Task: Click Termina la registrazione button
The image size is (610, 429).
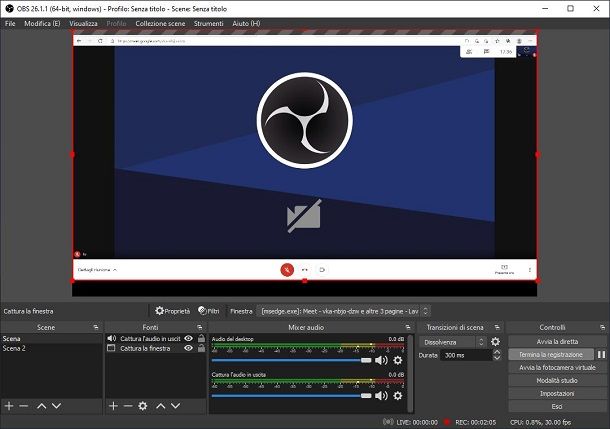Action: pyautogui.click(x=551, y=354)
